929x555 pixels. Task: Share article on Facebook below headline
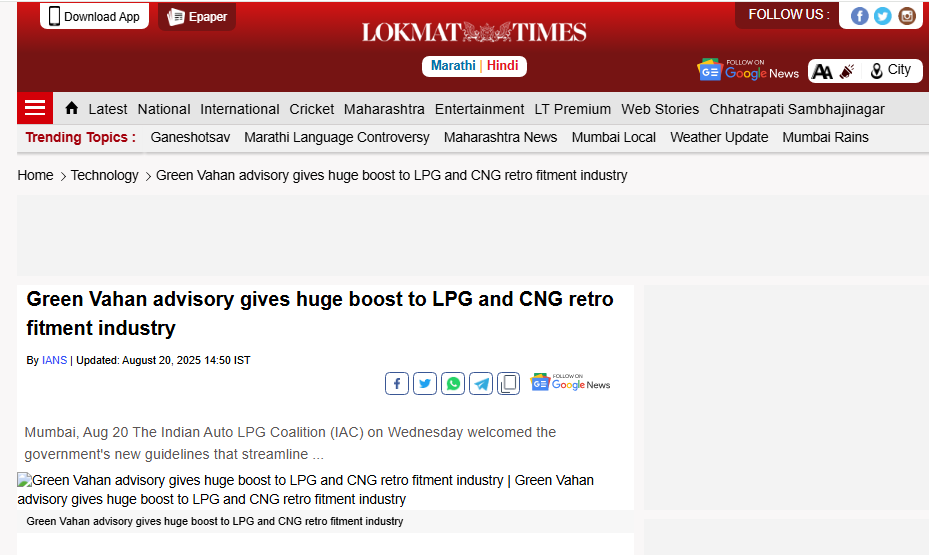tap(397, 384)
